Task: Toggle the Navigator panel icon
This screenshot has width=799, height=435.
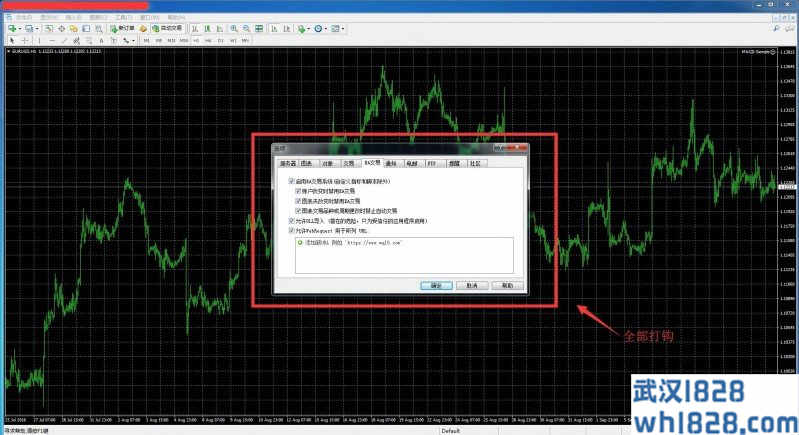Action: pyautogui.click(x=73, y=29)
